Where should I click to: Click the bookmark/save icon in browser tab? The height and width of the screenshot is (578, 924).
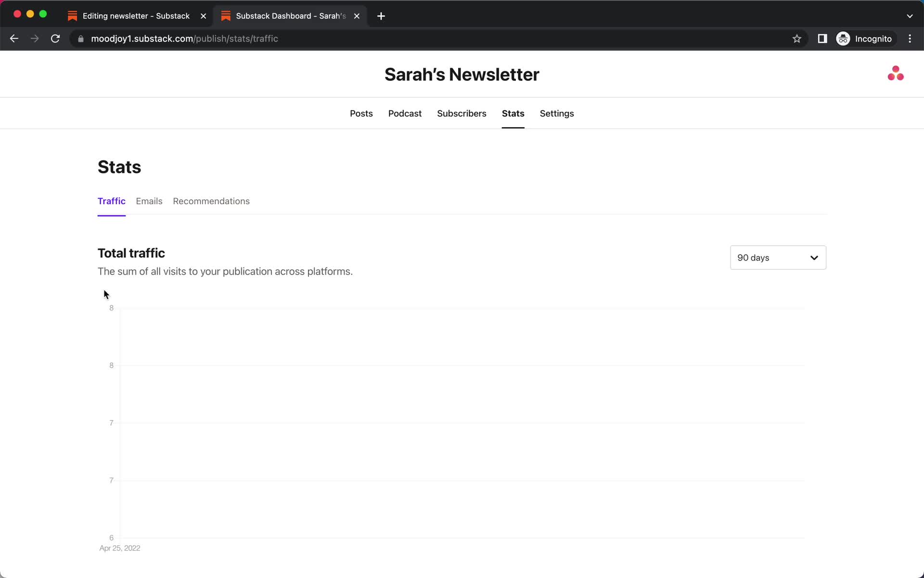[x=796, y=39]
